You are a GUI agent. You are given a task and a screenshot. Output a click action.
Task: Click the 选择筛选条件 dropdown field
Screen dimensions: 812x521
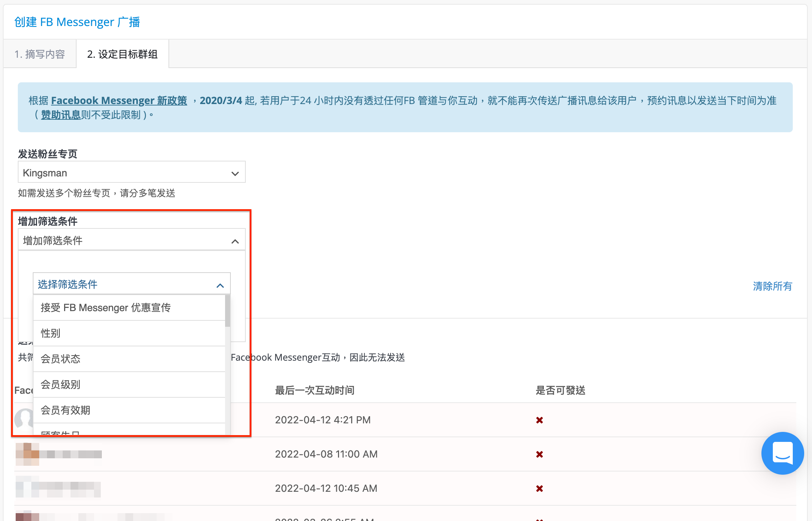click(x=131, y=284)
